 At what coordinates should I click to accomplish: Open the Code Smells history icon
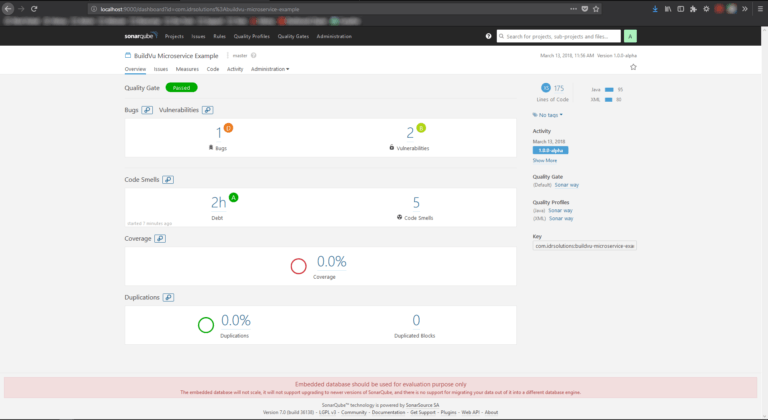pos(169,180)
